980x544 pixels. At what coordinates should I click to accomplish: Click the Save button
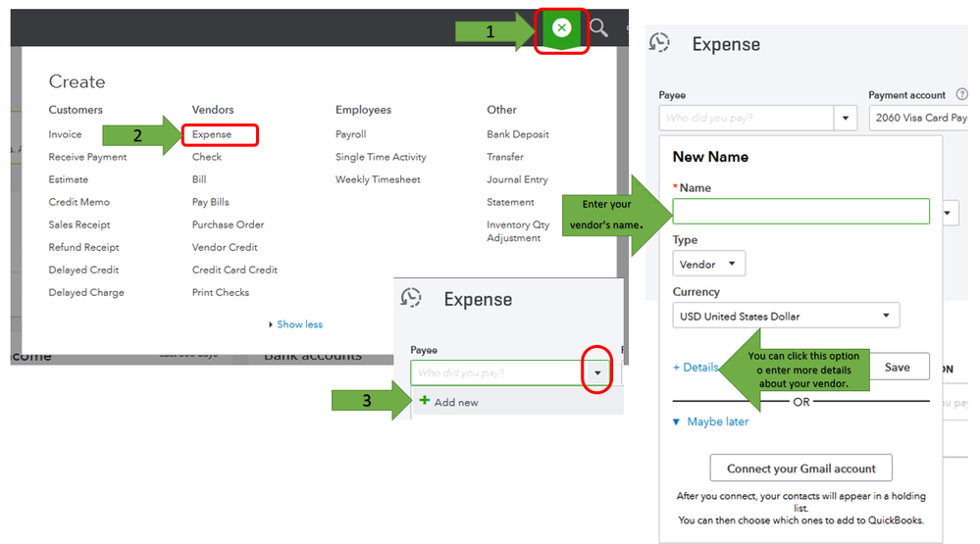click(x=899, y=368)
